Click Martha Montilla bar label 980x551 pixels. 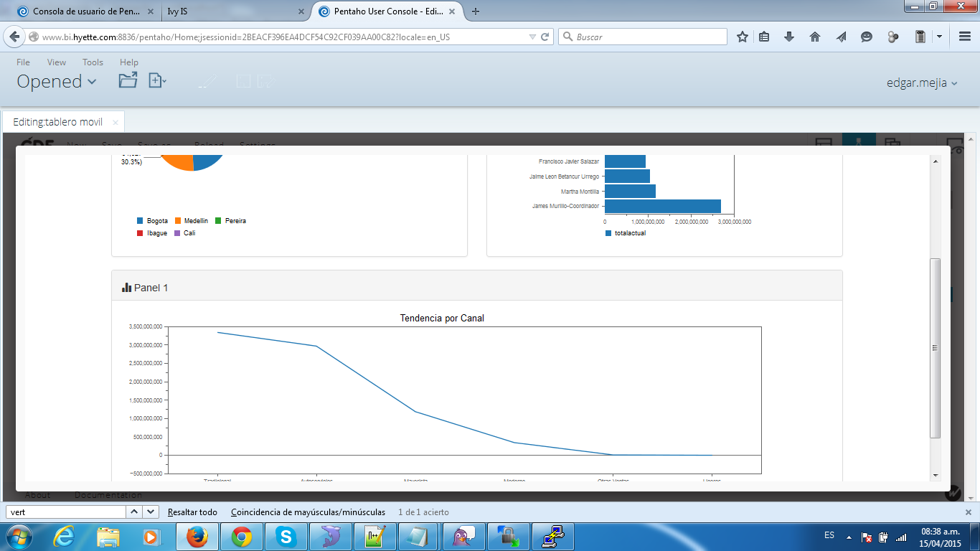[x=580, y=192]
